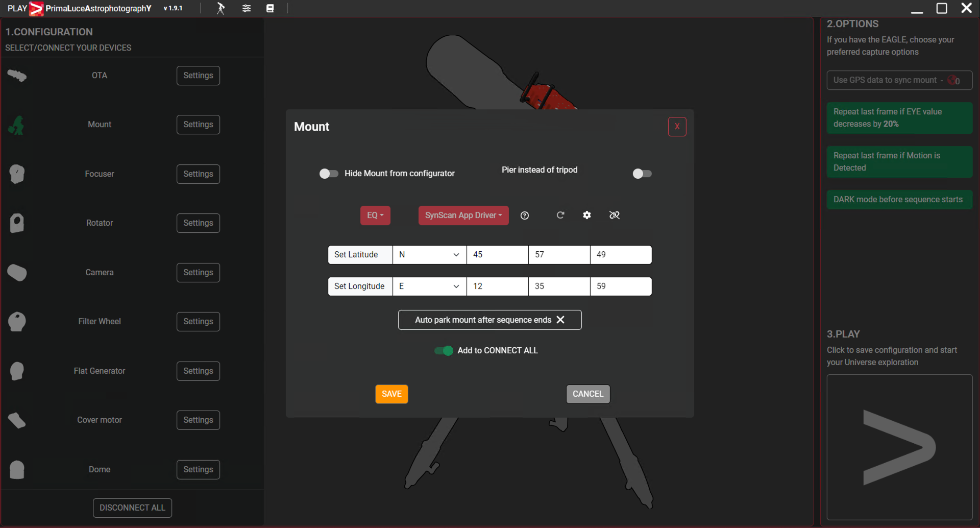The image size is (980, 528).
Task: Open the longitude E direction dropdown
Action: (429, 286)
